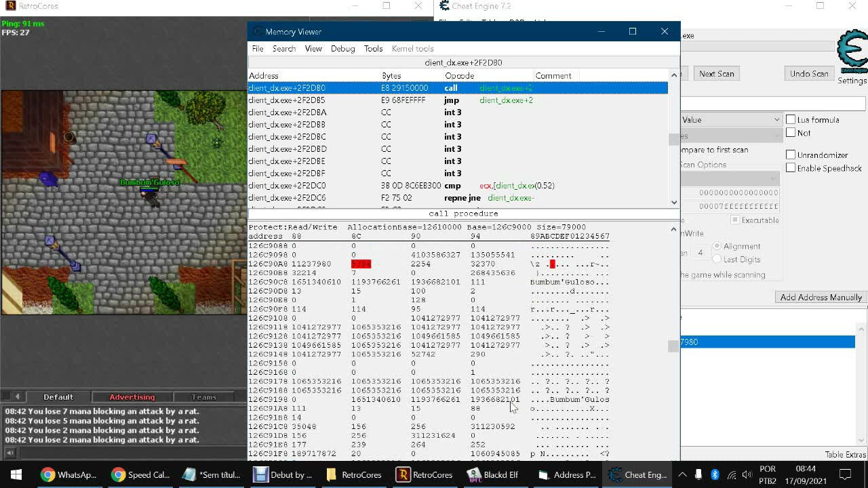Select dient_dx.exe+2F2DB5 jmp instruction row
This screenshot has height=488, width=868.
pos(458,100)
